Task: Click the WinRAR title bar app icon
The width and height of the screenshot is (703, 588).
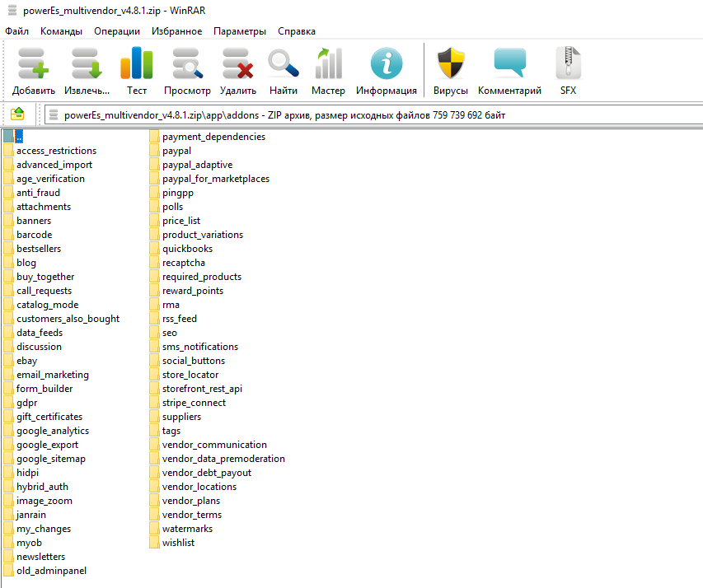Action: coord(12,11)
